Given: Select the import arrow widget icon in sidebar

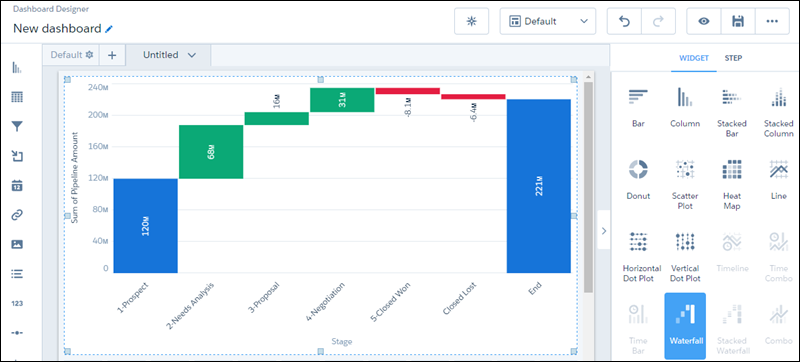Looking at the screenshot, I should click(17, 156).
